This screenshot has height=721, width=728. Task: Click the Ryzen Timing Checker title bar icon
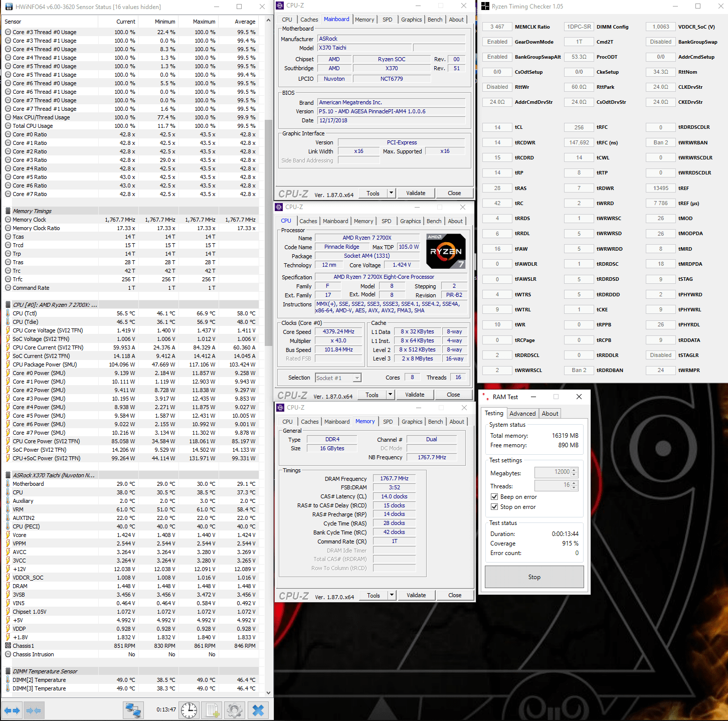pos(485,6)
